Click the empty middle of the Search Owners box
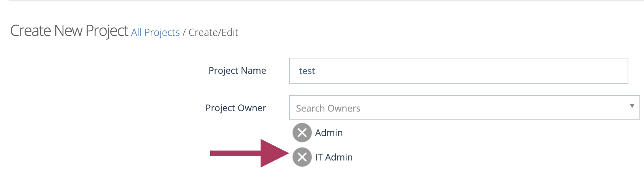 [x=477, y=107]
